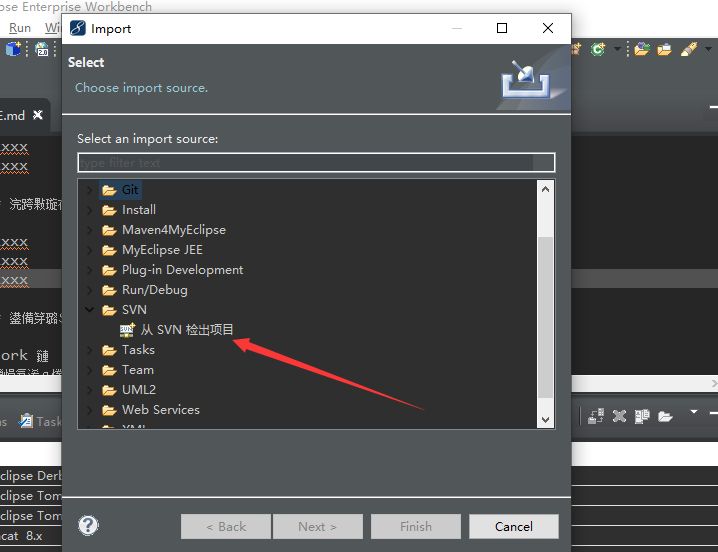Select the Team category
Screen dimensions: 718x552
[x=138, y=370]
